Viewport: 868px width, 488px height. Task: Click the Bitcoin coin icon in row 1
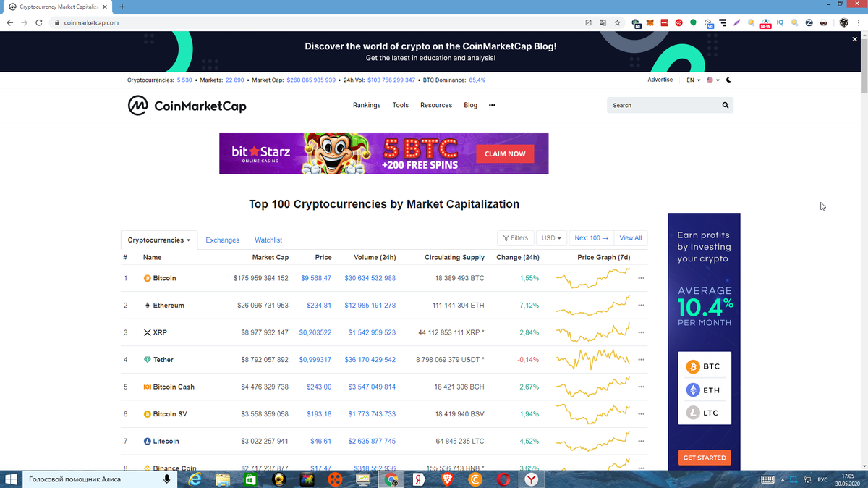[148, 277]
